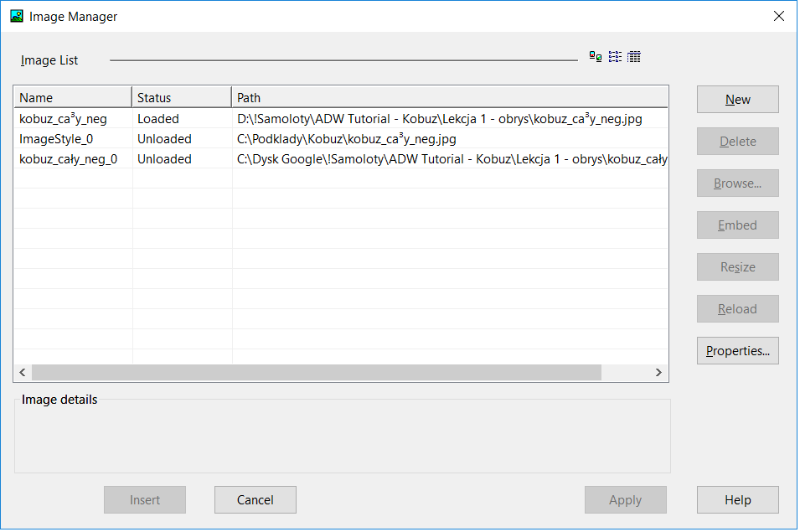Sort list by Path column header
This screenshot has height=532, width=800.
click(449, 97)
